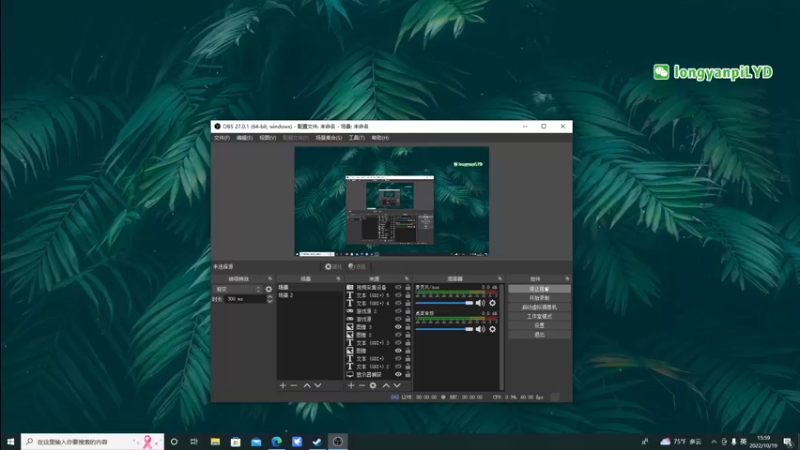Open 桌面音频 audio settings gear
800x450 pixels.
coord(492,329)
